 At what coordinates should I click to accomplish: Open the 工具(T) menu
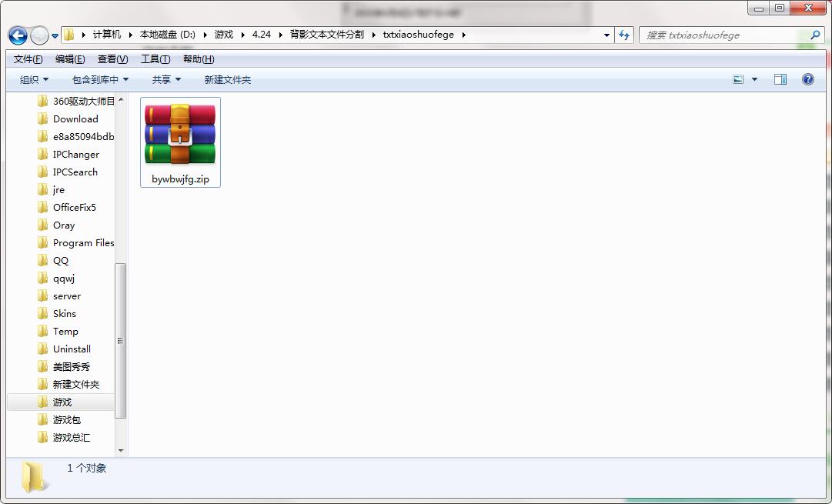click(155, 59)
